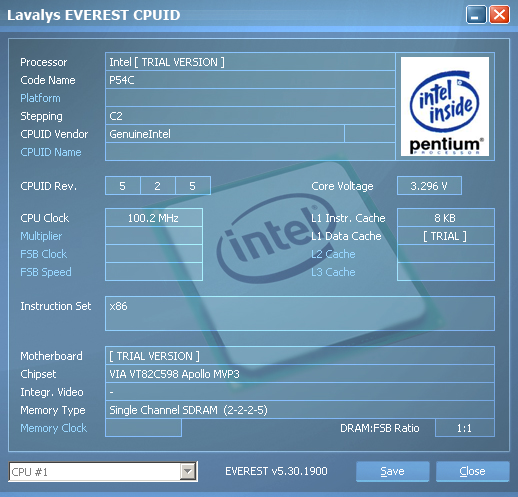Image resolution: width=518 pixels, height=497 pixels.
Task: Click the DRAM:FSB Ratio 1:1 box
Action: [465, 428]
